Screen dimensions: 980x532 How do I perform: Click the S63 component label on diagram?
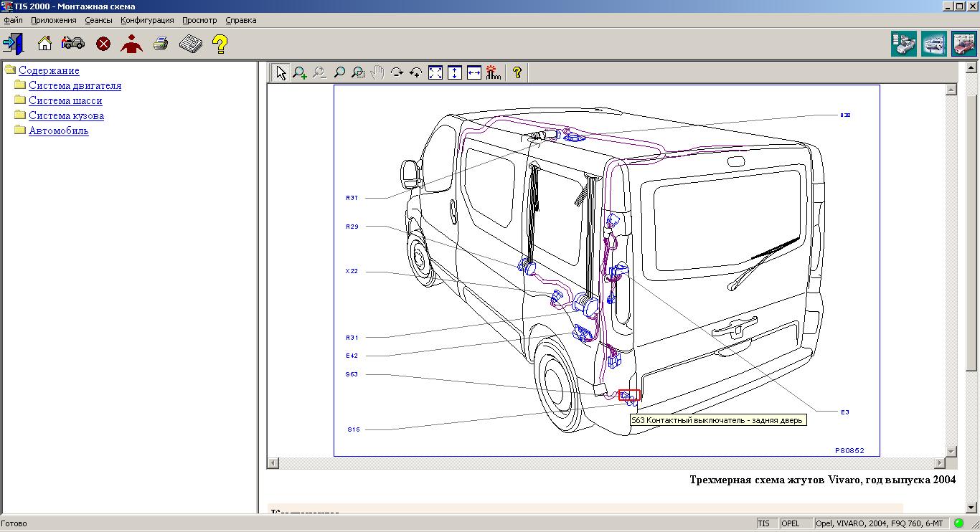click(x=352, y=374)
